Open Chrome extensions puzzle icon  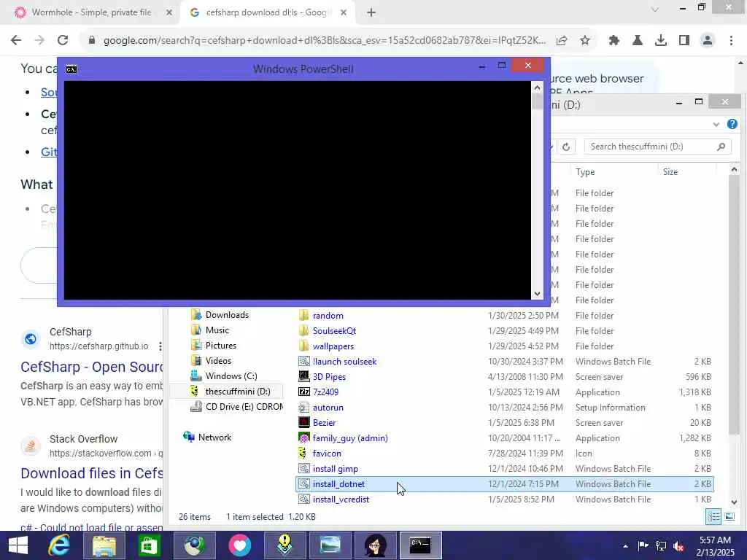click(x=614, y=41)
